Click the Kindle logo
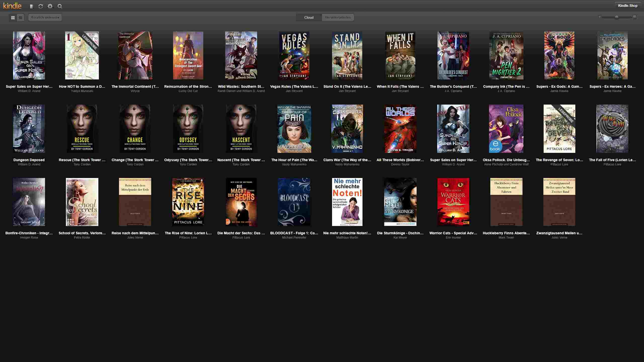Image resolution: width=644 pixels, height=362 pixels. (x=12, y=6)
